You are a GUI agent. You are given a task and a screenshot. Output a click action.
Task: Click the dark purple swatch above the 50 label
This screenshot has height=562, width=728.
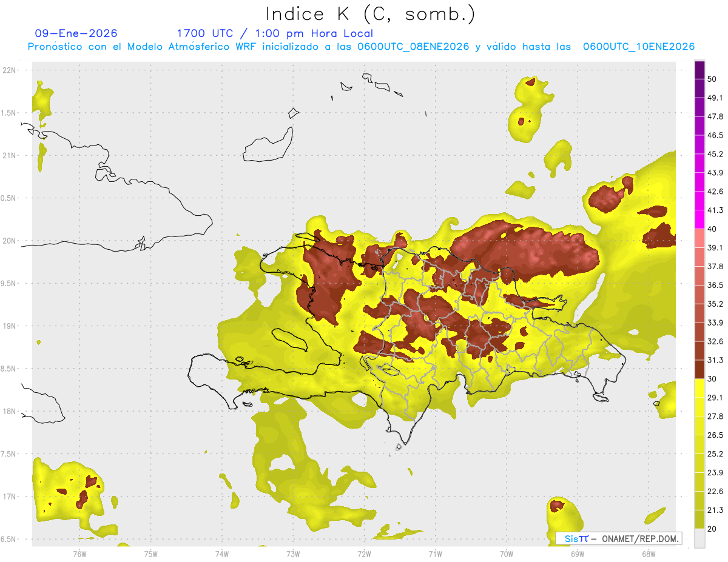pos(699,70)
